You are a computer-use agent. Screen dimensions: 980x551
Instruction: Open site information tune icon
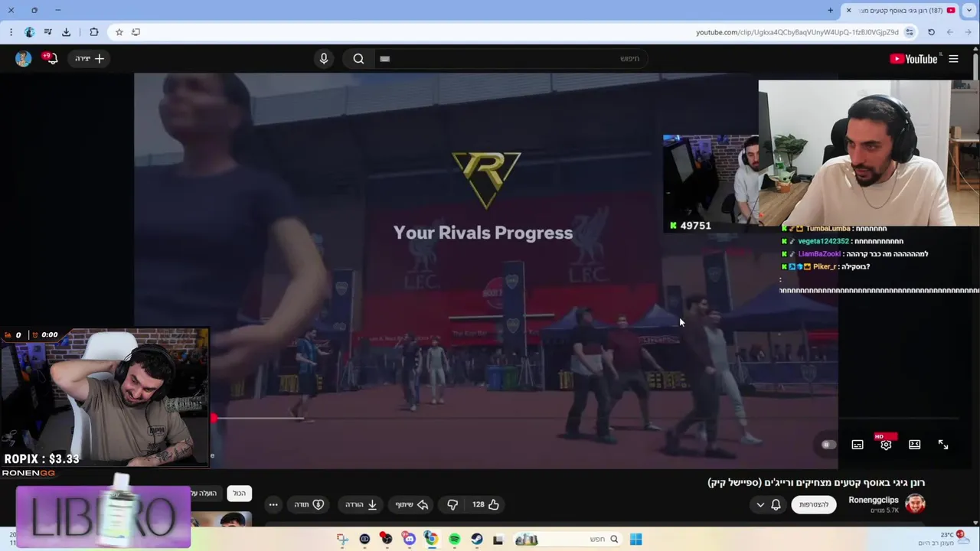click(910, 32)
